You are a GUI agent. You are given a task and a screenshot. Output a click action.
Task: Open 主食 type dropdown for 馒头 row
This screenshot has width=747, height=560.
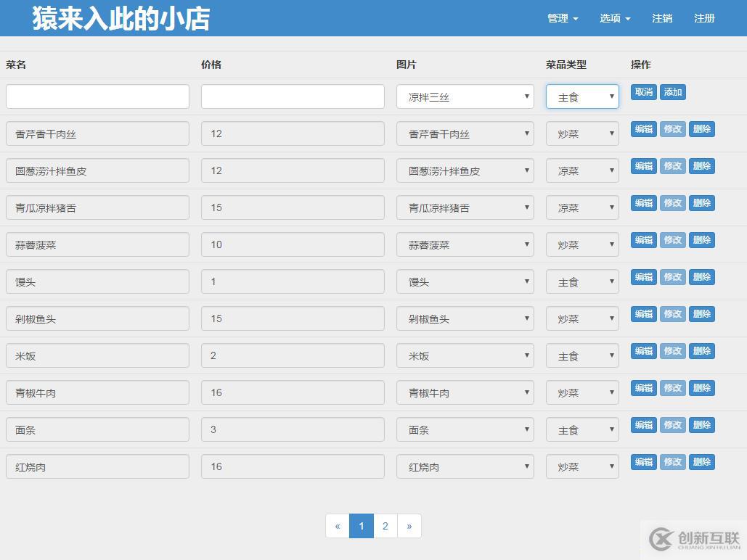coord(582,281)
